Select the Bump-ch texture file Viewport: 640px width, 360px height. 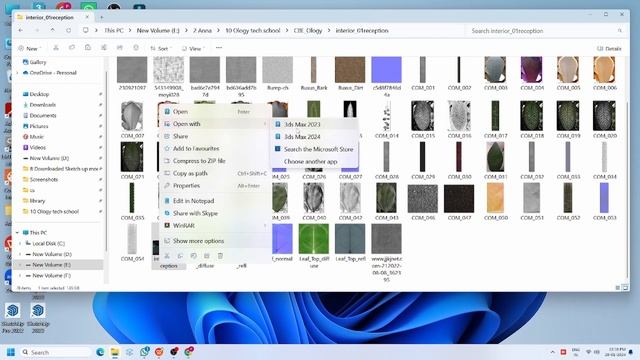278,70
